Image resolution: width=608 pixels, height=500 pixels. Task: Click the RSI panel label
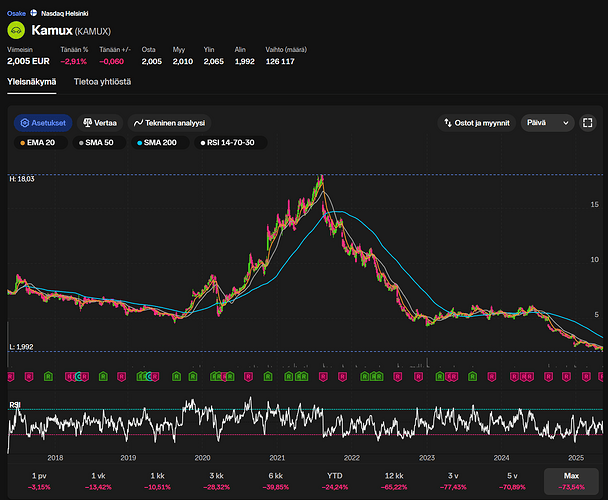15,405
